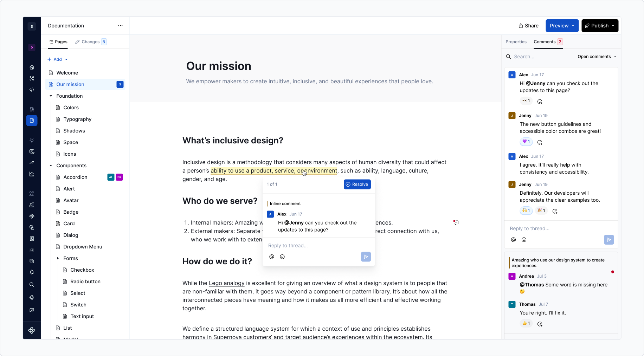Click the code icon in left sidebar
The height and width of the screenshot is (356, 644).
click(x=32, y=90)
